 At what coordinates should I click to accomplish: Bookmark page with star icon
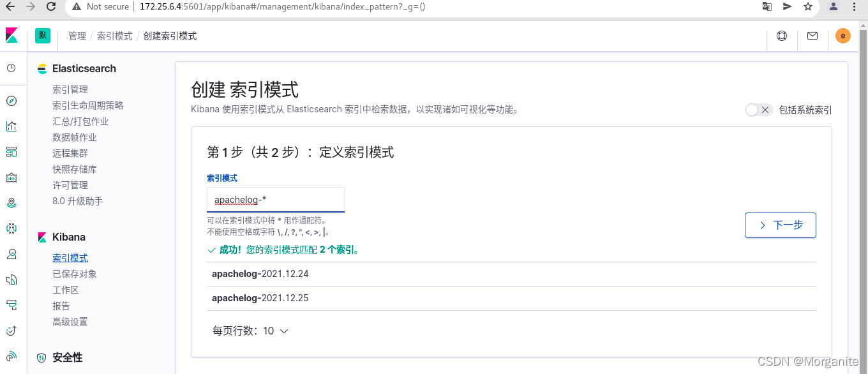pyautogui.click(x=808, y=6)
